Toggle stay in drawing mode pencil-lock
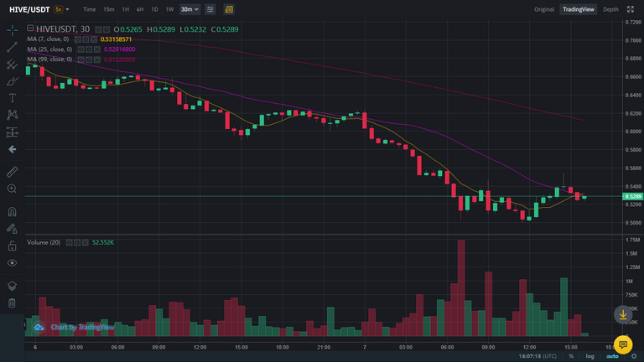 (12, 229)
